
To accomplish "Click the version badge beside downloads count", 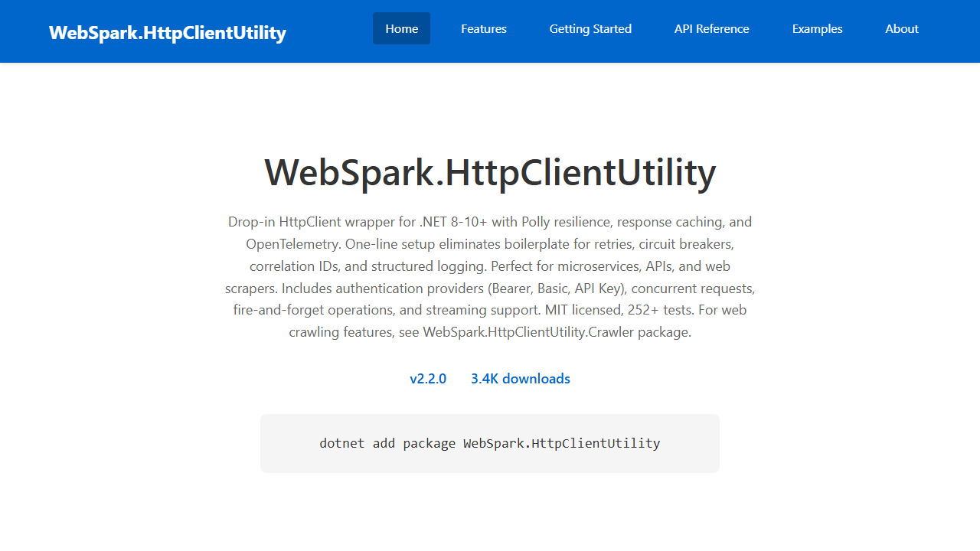I will 428,378.
